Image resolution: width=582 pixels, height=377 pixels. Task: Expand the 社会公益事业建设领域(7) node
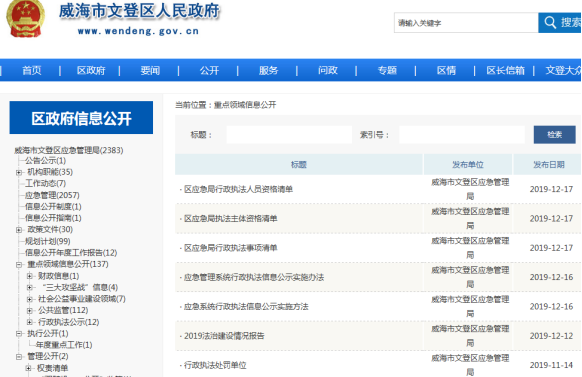point(30,299)
